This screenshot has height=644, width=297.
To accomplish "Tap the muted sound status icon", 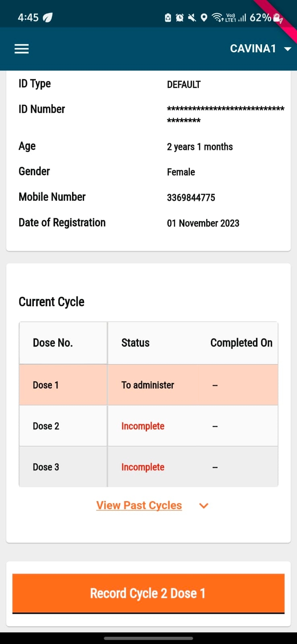I will coord(192,18).
